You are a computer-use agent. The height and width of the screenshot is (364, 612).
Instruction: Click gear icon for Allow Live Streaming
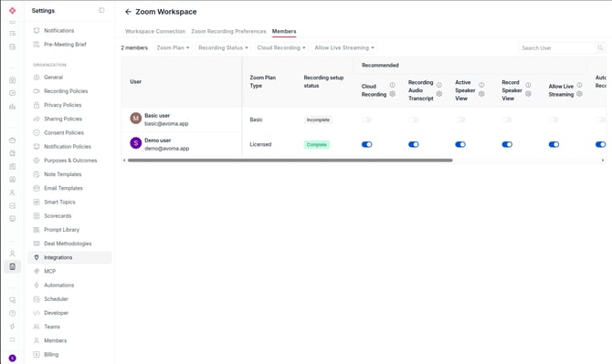(x=579, y=94)
